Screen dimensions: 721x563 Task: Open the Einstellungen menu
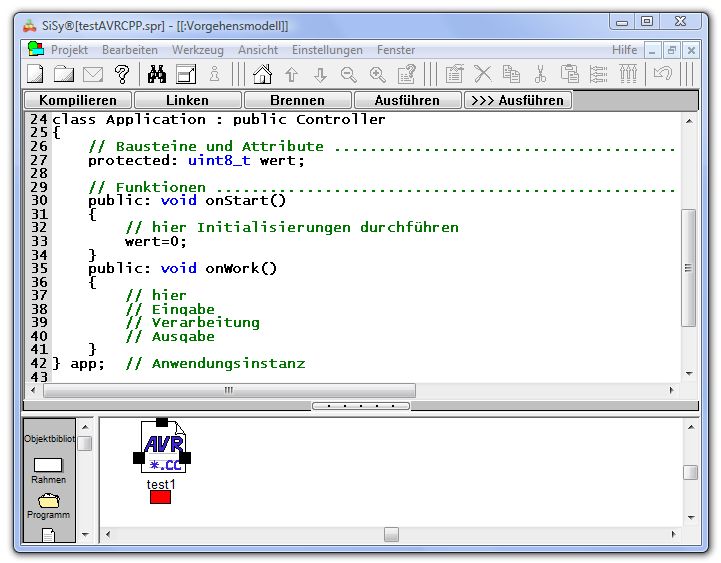pyautogui.click(x=327, y=49)
